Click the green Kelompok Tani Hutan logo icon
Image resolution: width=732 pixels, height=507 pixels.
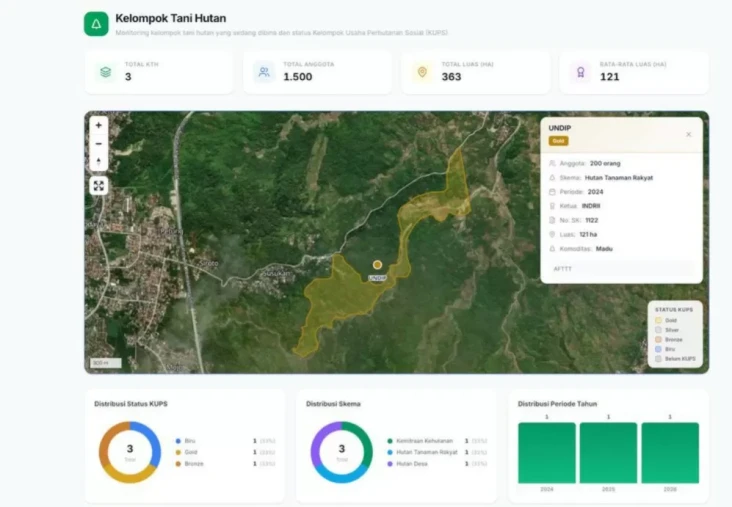point(96,24)
